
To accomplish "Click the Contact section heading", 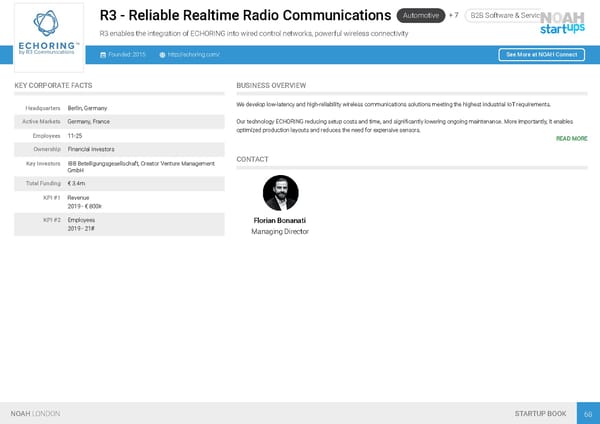I will (252, 160).
